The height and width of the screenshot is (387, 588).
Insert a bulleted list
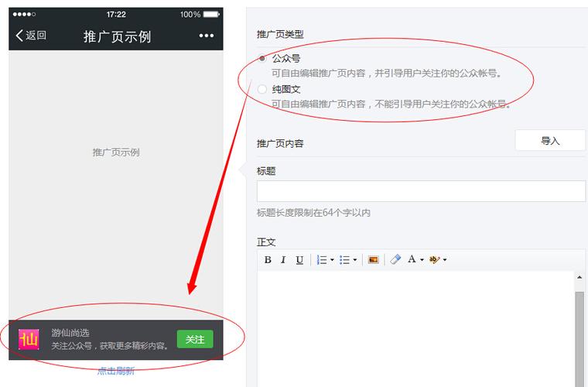tap(344, 259)
